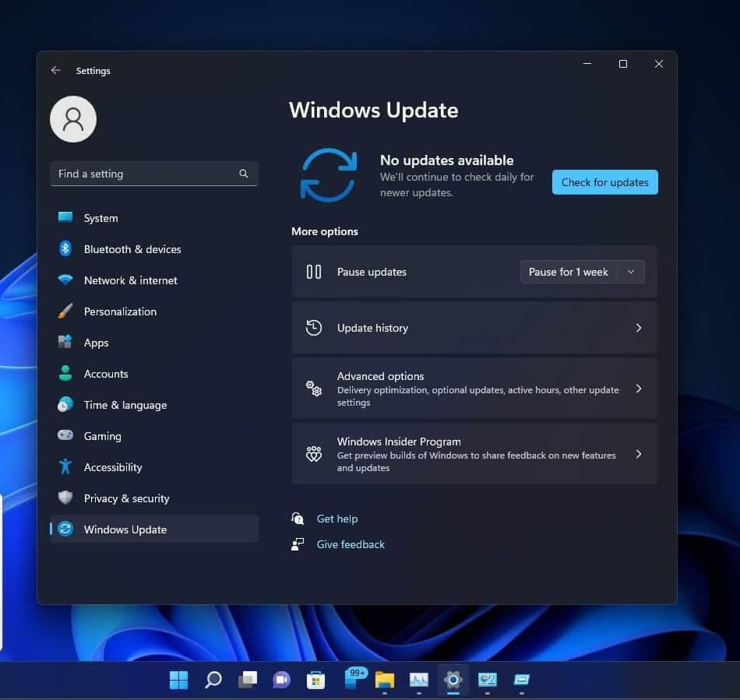Click the Gaming controller icon
This screenshot has width=740, height=700.
point(65,435)
